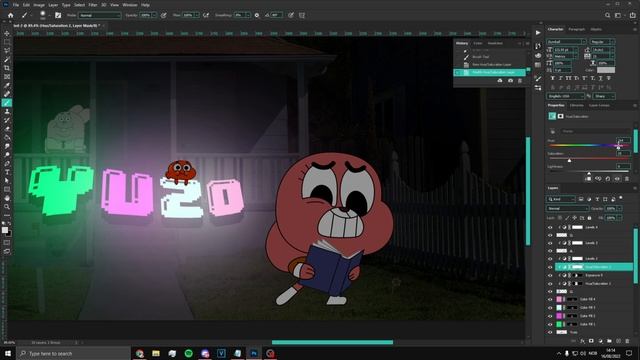Open font family dropdown in Character panel

click(x=567, y=42)
